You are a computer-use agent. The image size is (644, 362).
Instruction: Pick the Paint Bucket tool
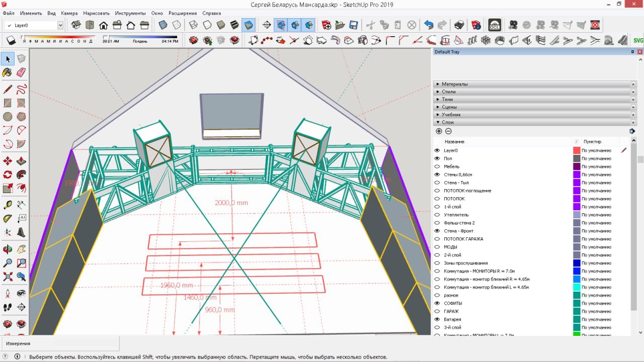point(8,73)
